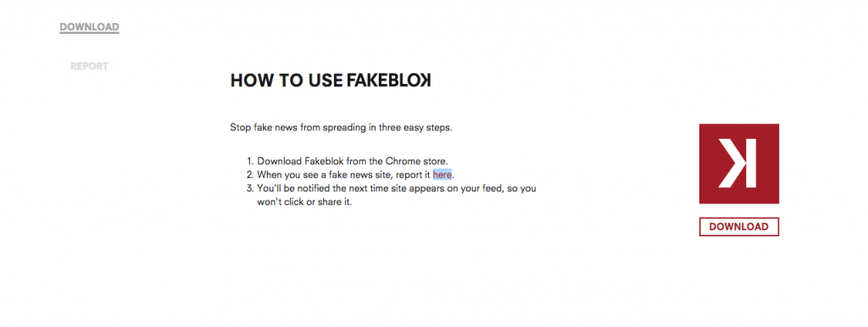Open the DOWNLOAD navigation item at top left
This screenshot has width=868, height=327.
(89, 27)
